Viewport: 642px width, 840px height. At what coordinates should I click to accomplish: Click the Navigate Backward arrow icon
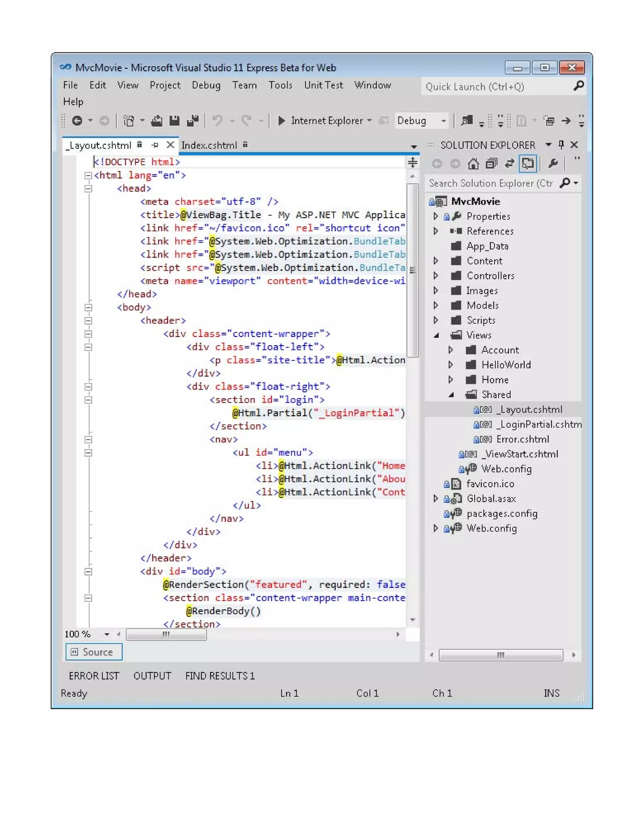click(77, 121)
